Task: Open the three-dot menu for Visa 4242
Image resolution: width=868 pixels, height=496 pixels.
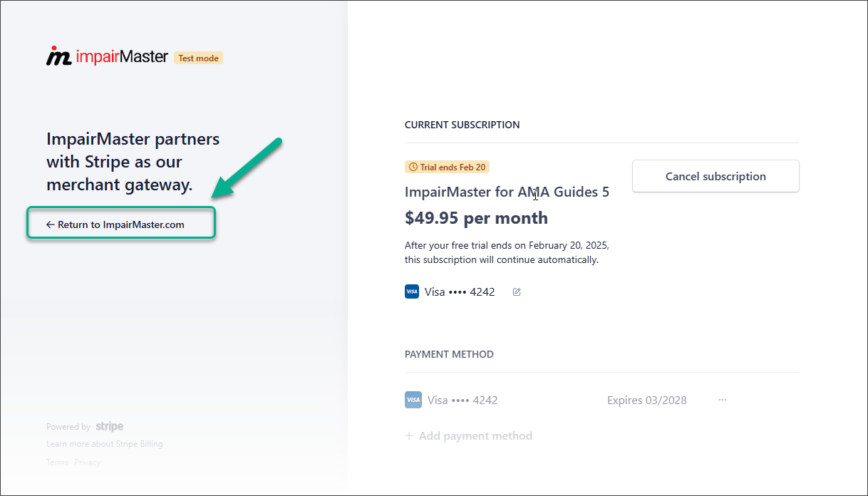Action: coord(723,400)
